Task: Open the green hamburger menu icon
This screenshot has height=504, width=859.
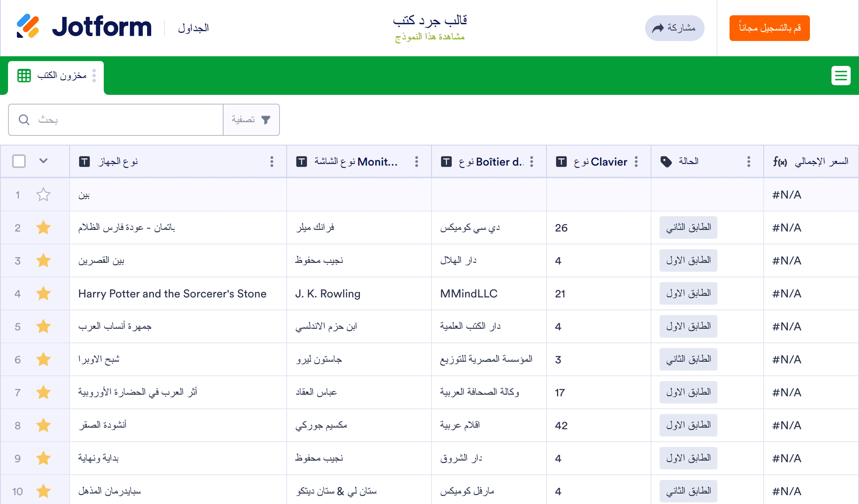Action: click(x=841, y=76)
